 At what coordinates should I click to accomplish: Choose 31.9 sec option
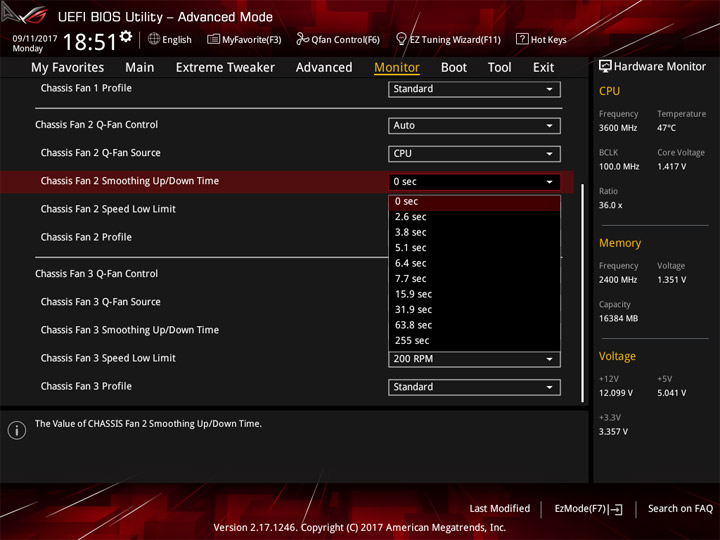(x=474, y=310)
